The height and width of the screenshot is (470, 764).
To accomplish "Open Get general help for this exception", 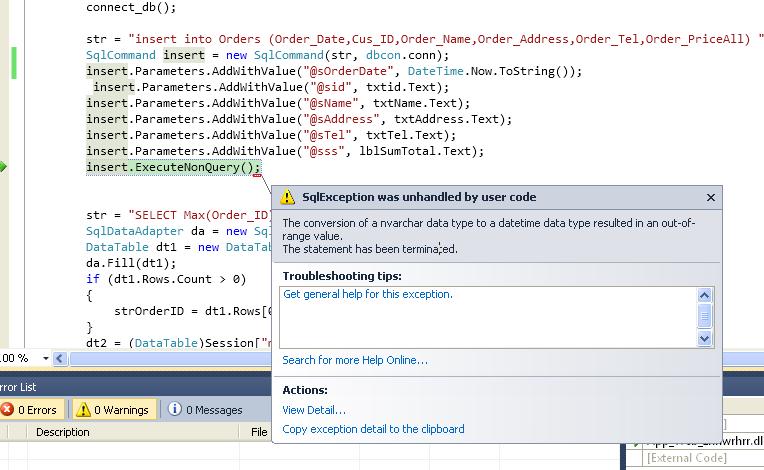I will point(367,295).
